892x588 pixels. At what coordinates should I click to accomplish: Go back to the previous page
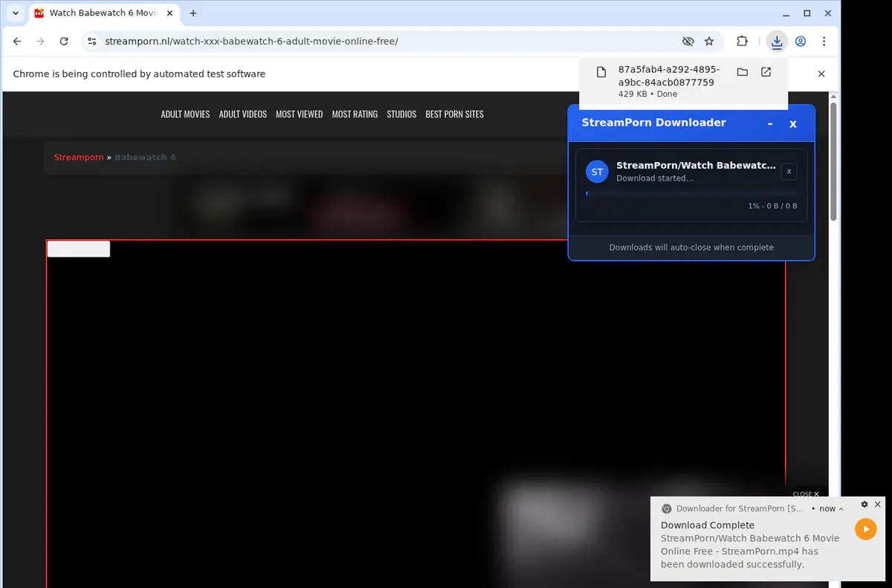click(17, 42)
